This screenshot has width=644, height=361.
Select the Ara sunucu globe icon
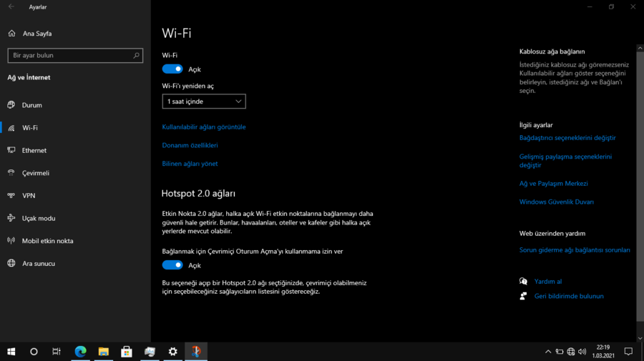point(11,263)
